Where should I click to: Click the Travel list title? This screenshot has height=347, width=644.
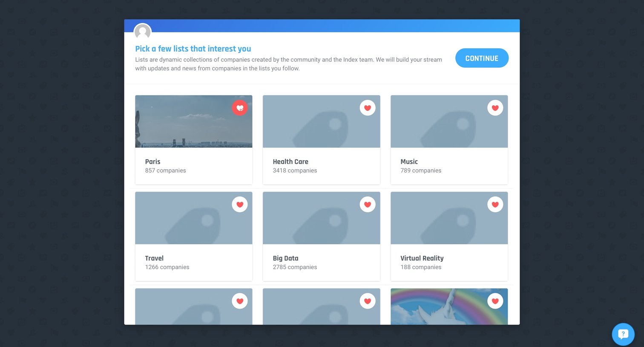(x=154, y=258)
